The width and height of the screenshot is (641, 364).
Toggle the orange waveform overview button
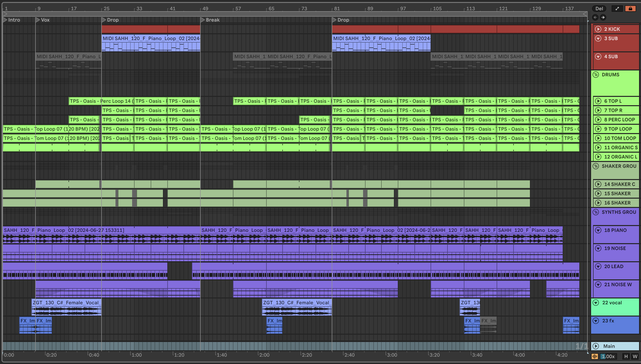coord(595,356)
